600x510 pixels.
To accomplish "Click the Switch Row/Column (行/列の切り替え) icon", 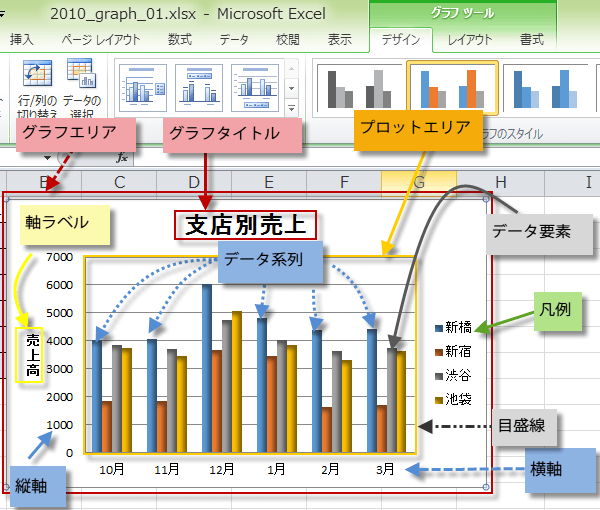I will tap(38, 80).
